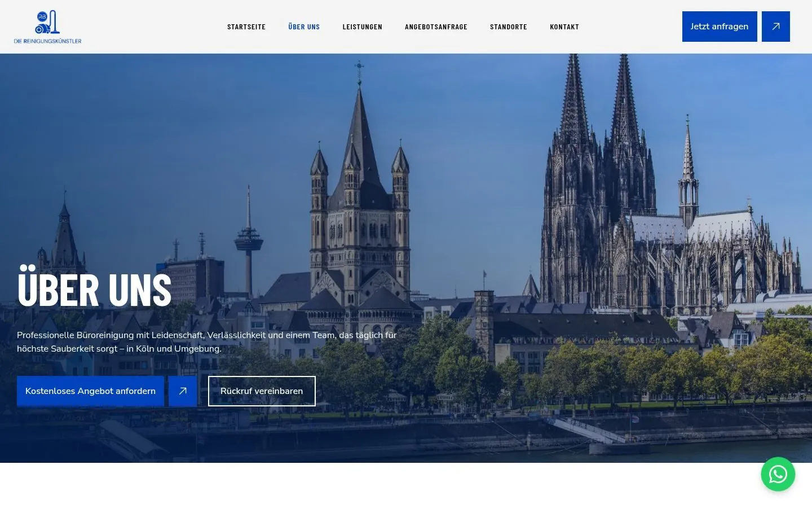Image resolution: width=812 pixels, height=508 pixels.
Task: Request quote via Kostenloses Angebot anfordern
Action: [x=90, y=391]
